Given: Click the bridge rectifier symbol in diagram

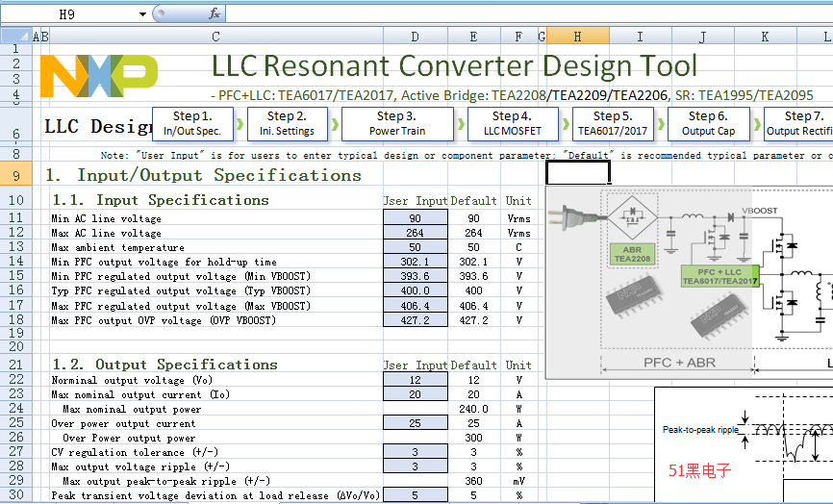Looking at the screenshot, I should click(x=631, y=217).
